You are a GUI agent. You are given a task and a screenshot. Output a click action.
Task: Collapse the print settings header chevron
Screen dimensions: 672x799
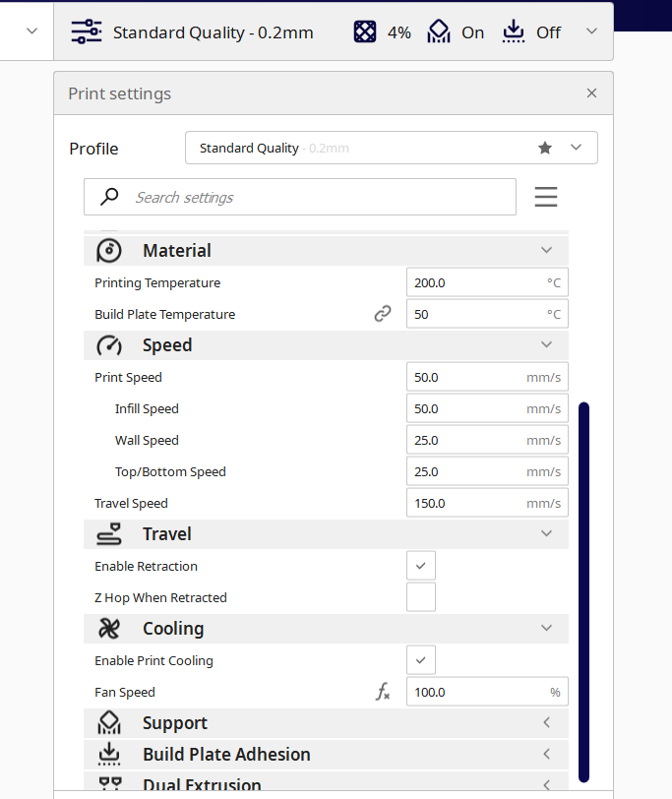591,31
